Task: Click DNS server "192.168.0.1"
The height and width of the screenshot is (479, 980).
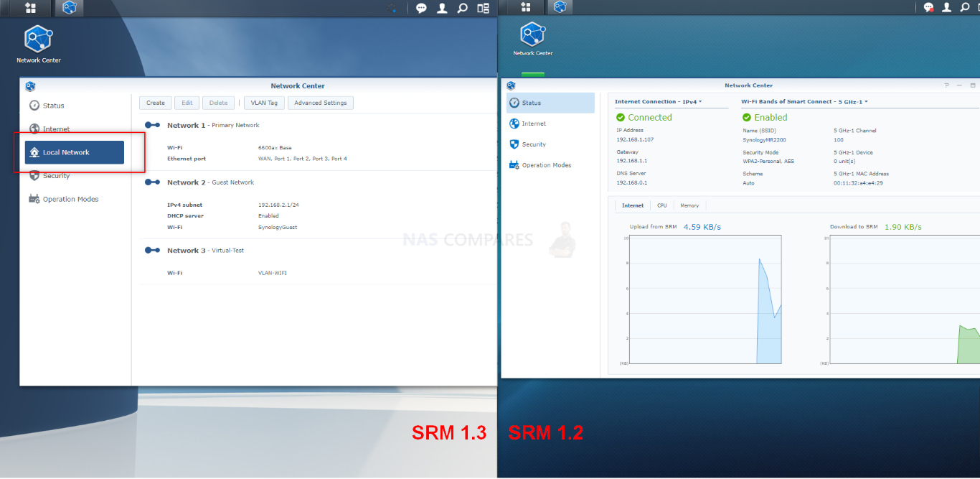Action: coord(632,183)
